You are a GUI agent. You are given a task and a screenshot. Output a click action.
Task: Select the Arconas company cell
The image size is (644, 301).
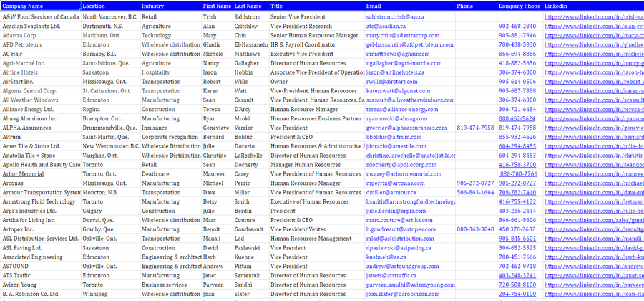pos(41,183)
